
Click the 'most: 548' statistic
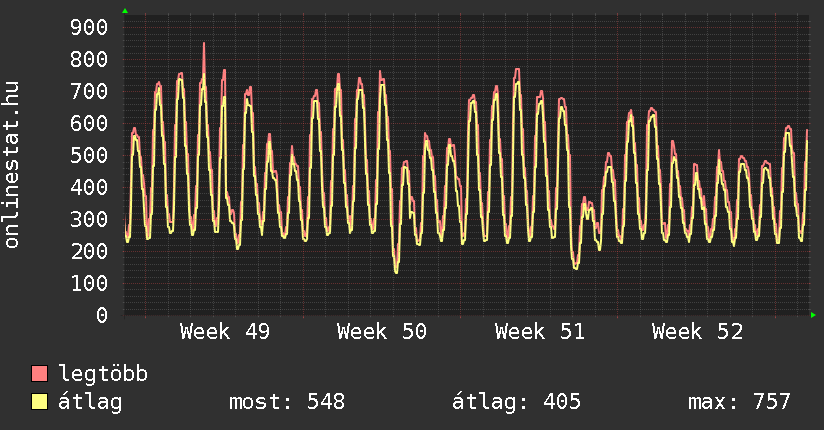click(287, 402)
